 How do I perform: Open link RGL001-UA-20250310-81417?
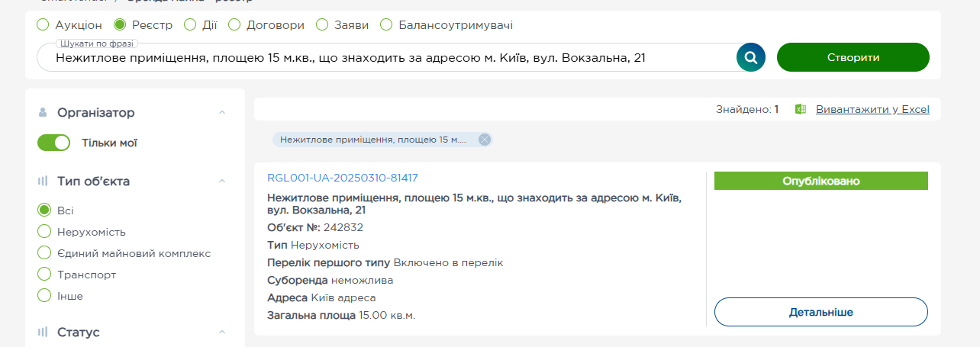pos(343,178)
